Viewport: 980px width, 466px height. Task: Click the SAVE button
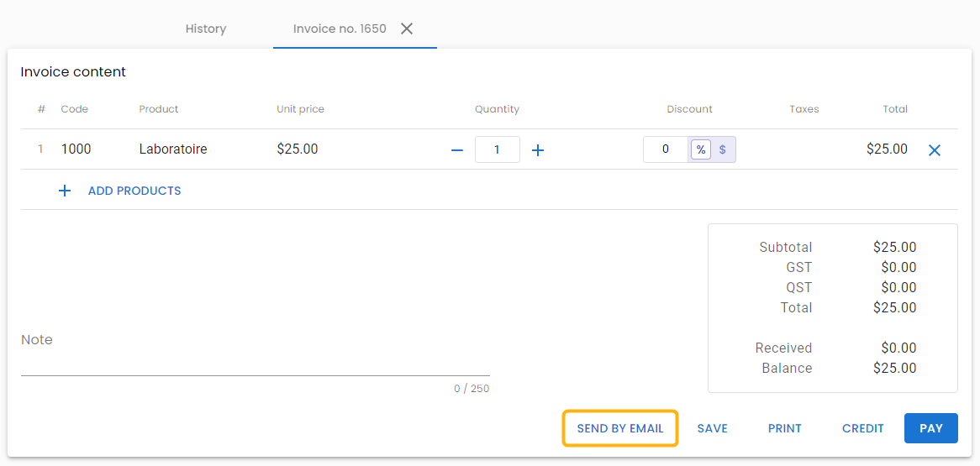[x=713, y=428]
